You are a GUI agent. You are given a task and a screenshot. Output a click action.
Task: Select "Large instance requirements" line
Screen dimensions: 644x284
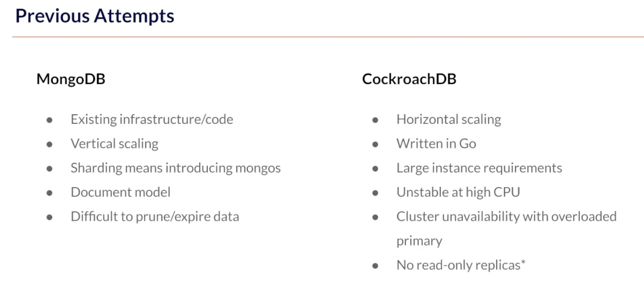point(479,168)
